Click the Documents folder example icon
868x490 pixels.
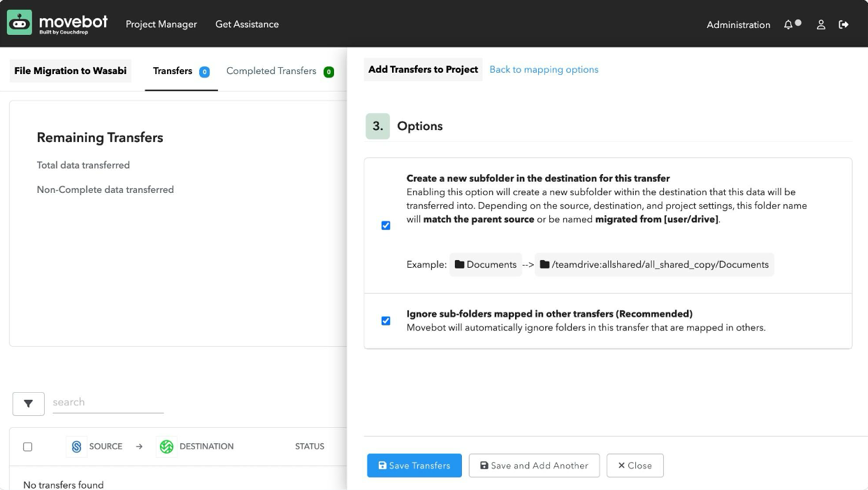(459, 265)
